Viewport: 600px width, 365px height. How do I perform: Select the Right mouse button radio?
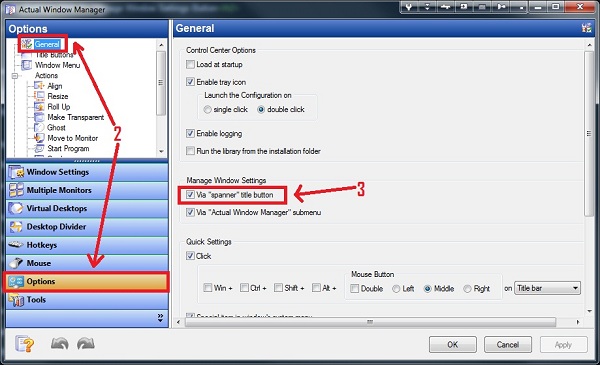click(467, 289)
